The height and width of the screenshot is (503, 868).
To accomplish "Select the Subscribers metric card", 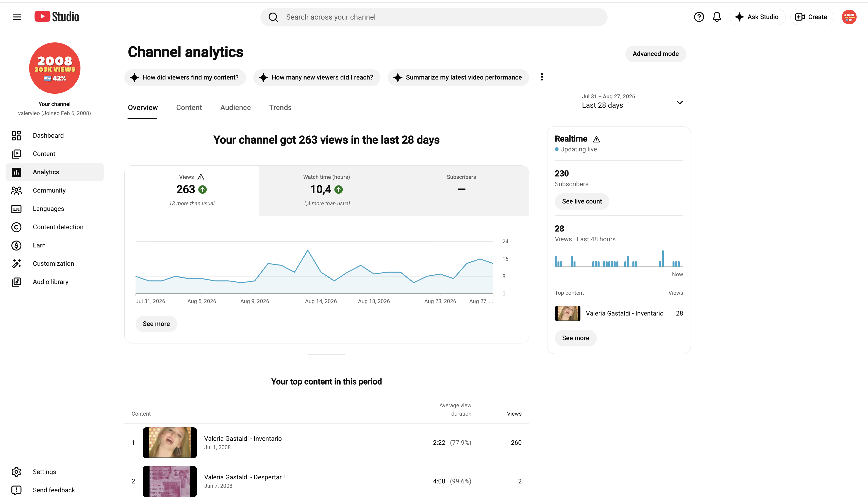I will tap(461, 191).
